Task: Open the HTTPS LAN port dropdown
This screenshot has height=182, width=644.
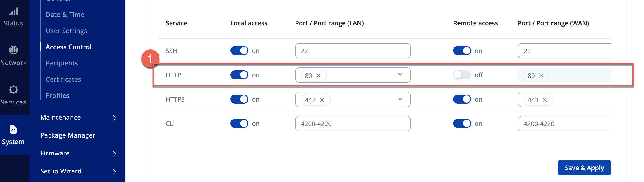Action: click(400, 99)
